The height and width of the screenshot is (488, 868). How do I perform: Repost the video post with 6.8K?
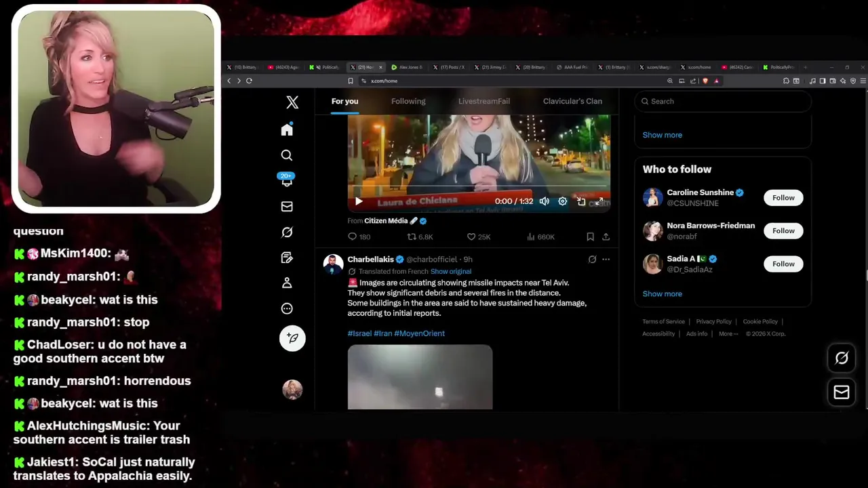[420, 237]
